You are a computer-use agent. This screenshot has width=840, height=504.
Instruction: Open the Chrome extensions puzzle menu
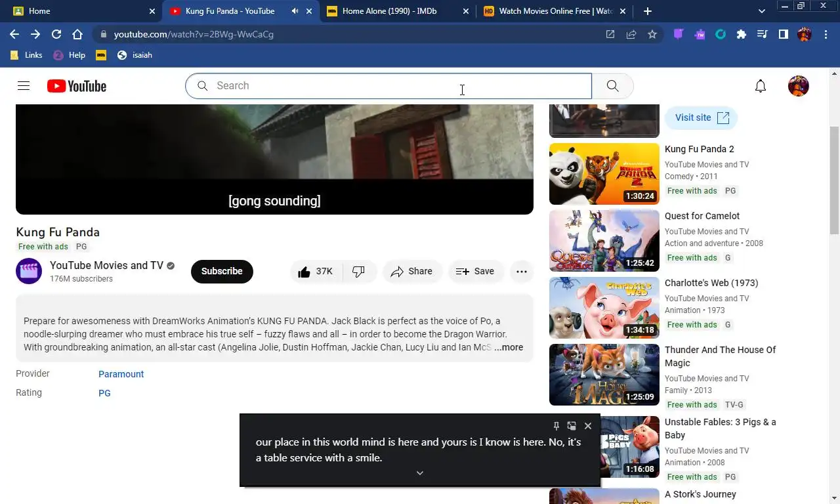point(742,34)
